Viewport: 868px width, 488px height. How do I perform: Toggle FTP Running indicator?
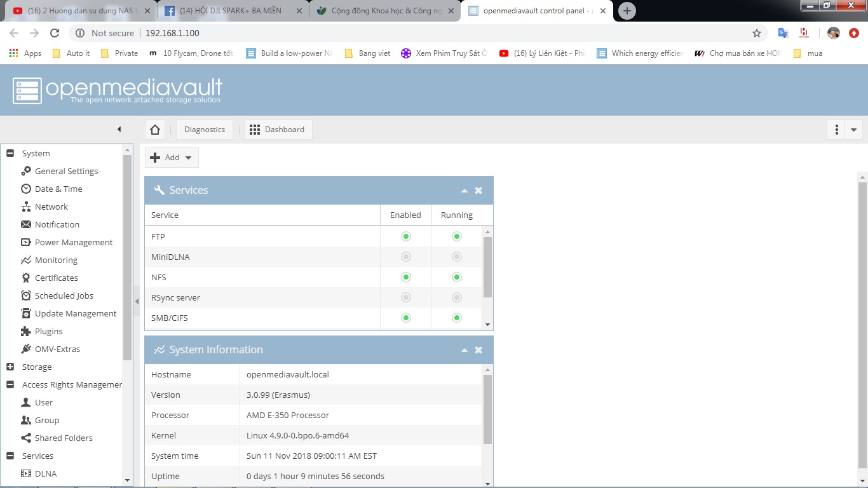click(457, 236)
